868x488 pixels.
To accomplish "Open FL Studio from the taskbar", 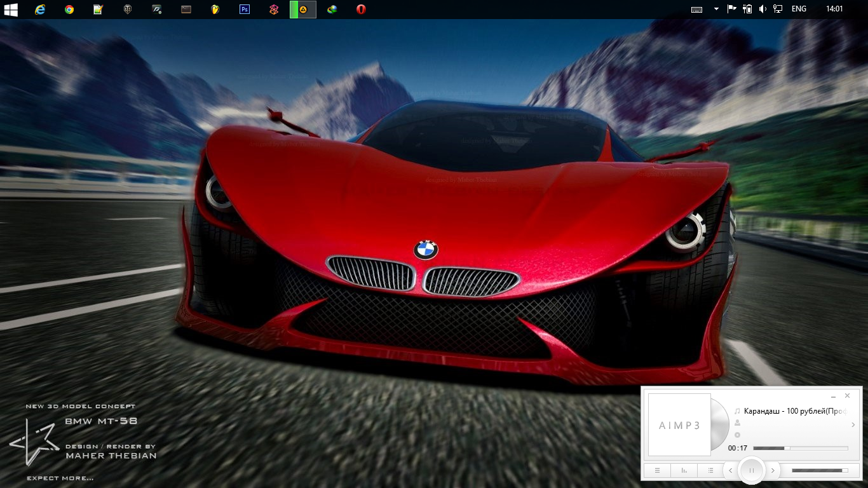I will coord(215,10).
